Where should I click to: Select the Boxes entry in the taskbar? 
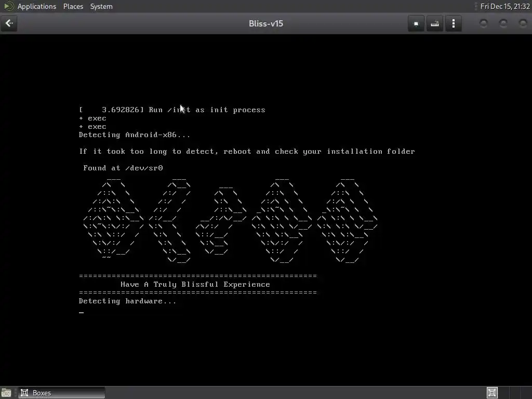pos(61,393)
